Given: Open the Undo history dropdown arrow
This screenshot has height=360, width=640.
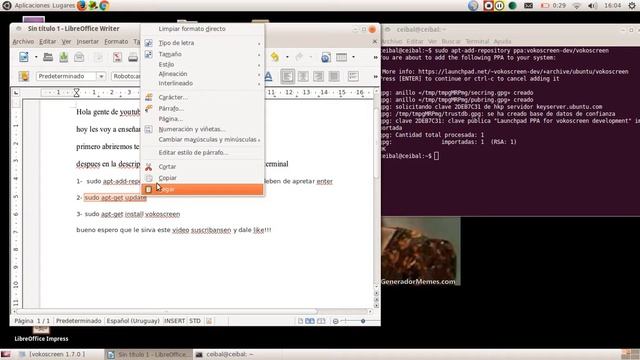Looking at the screenshot, I should 287,57.
